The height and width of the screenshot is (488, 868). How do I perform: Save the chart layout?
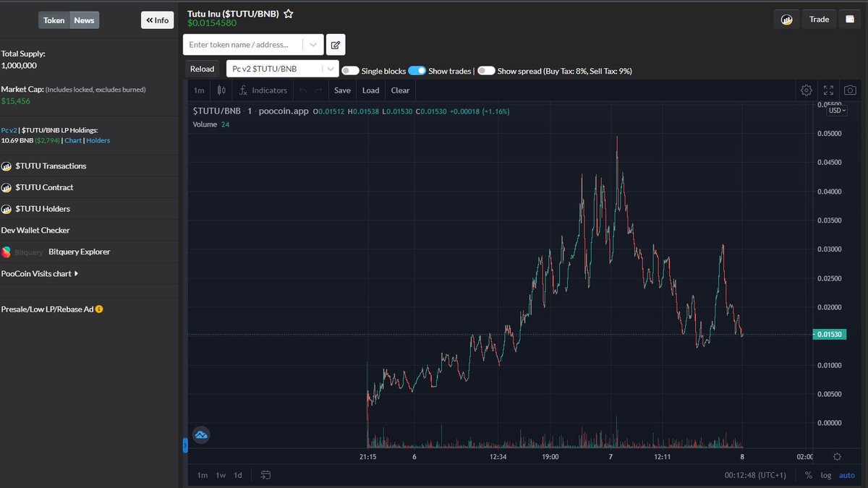(x=342, y=90)
